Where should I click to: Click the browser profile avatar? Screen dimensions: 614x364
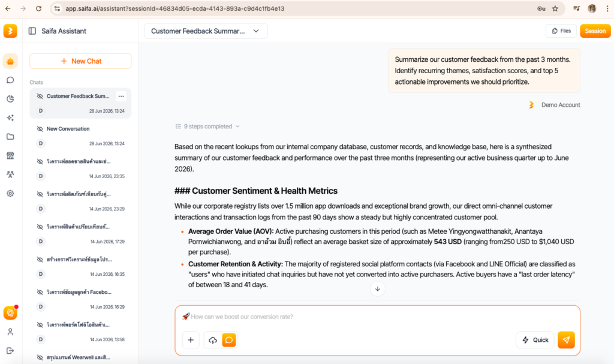coord(592,8)
